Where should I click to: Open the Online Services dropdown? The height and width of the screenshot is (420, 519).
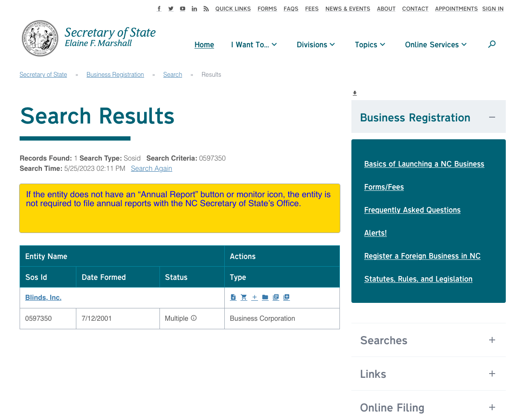435,44
